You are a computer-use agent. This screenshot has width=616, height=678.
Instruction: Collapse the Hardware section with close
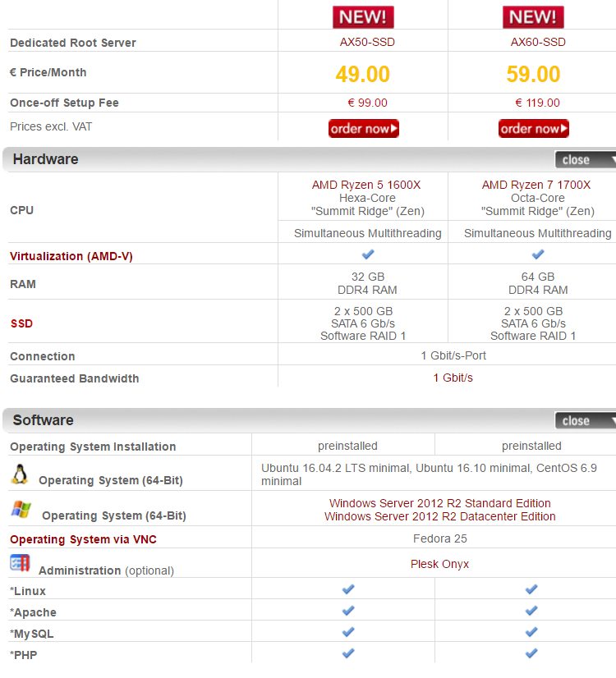tap(586, 159)
